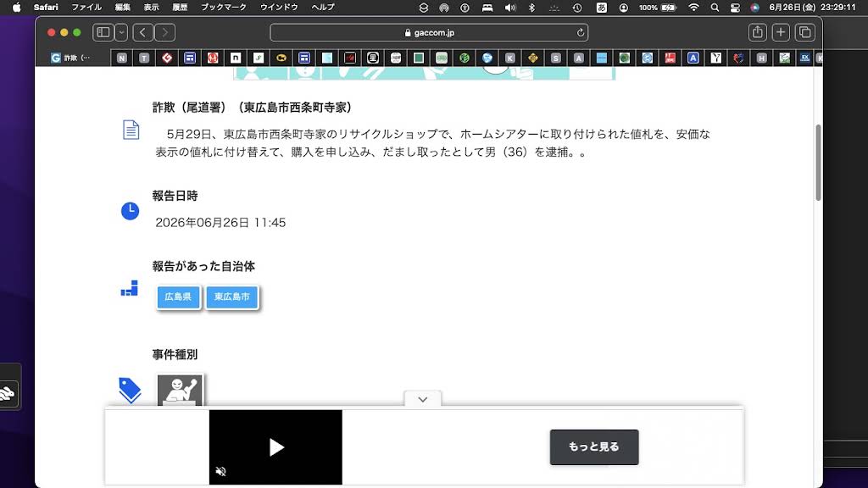Image resolution: width=868 pixels, height=488 pixels.
Task: Click the battery 100% status
Action: tap(658, 8)
